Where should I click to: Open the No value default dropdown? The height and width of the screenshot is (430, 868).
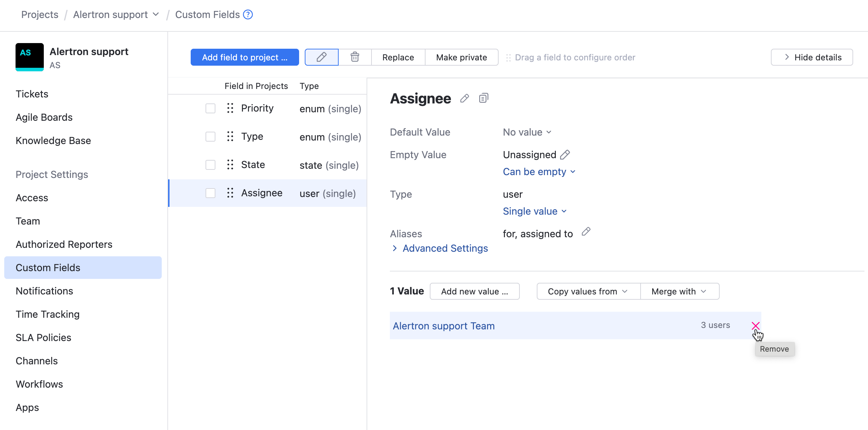tap(526, 132)
